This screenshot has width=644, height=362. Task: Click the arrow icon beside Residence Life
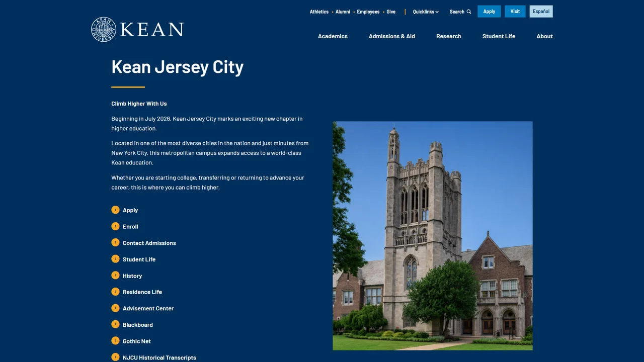click(x=115, y=292)
